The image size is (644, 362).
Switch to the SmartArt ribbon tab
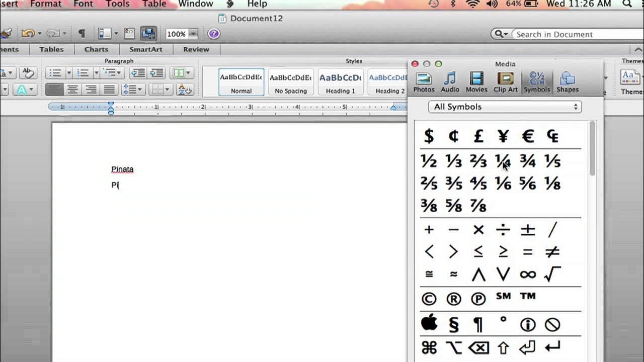click(x=145, y=49)
